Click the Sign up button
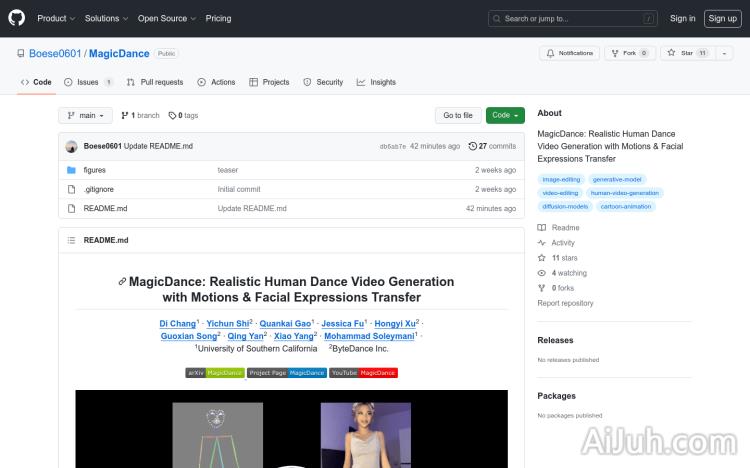This screenshot has width=750, height=468. click(721, 18)
